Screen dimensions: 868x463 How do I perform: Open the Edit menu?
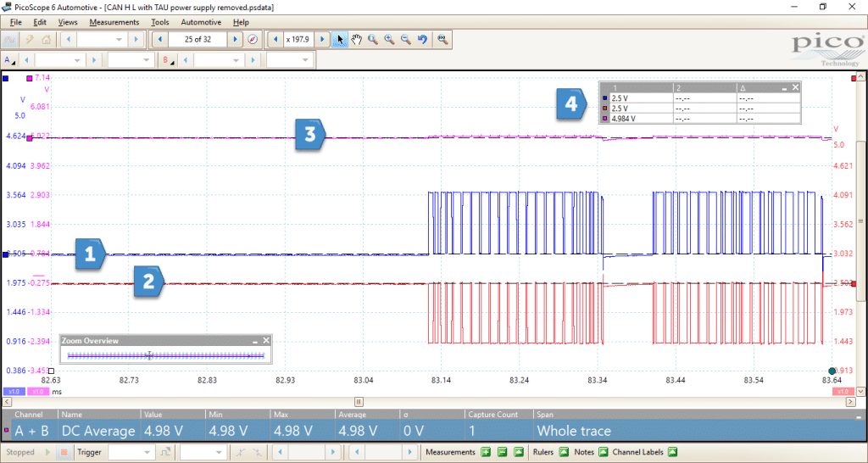[40, 22]
